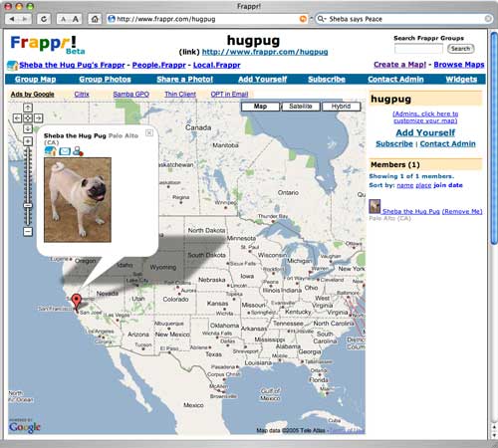Increase text size with the large A button
This screenshot has width=498, height=448.
(x=76, y=19)
